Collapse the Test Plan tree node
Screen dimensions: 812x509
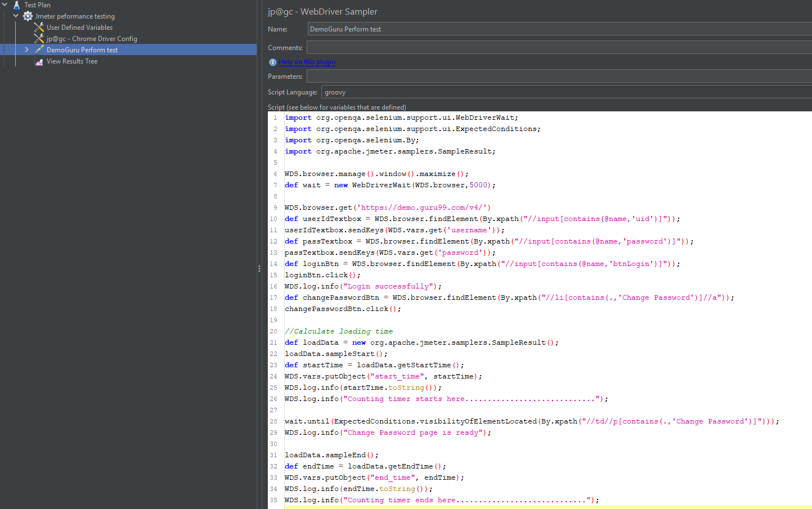click(x=5, y=4)
